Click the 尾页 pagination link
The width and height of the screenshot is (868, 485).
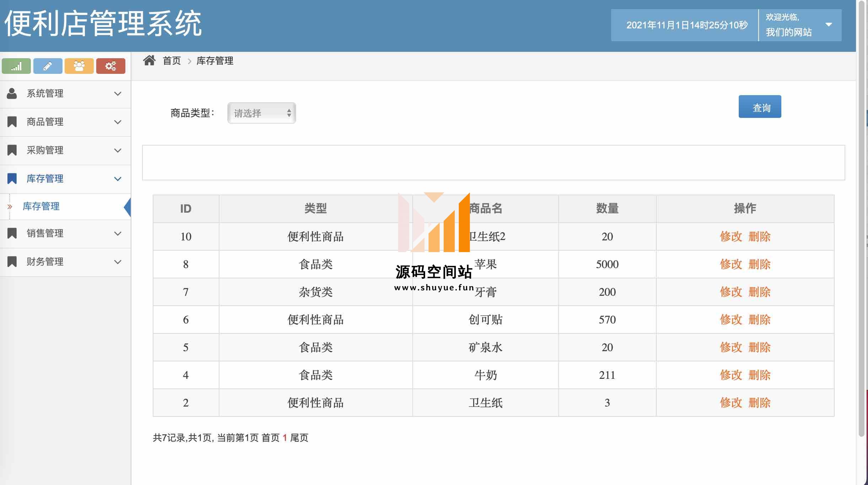(x=299, y=438)
